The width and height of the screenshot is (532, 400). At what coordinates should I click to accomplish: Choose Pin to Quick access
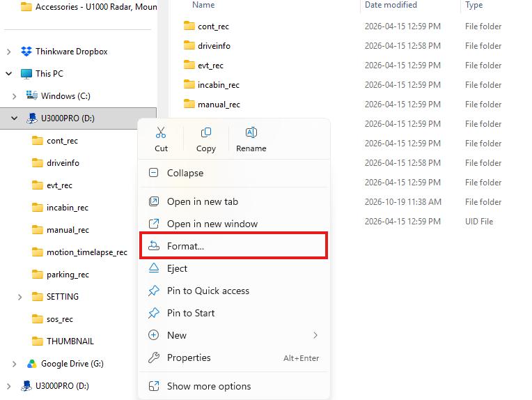tap(234, 291)
